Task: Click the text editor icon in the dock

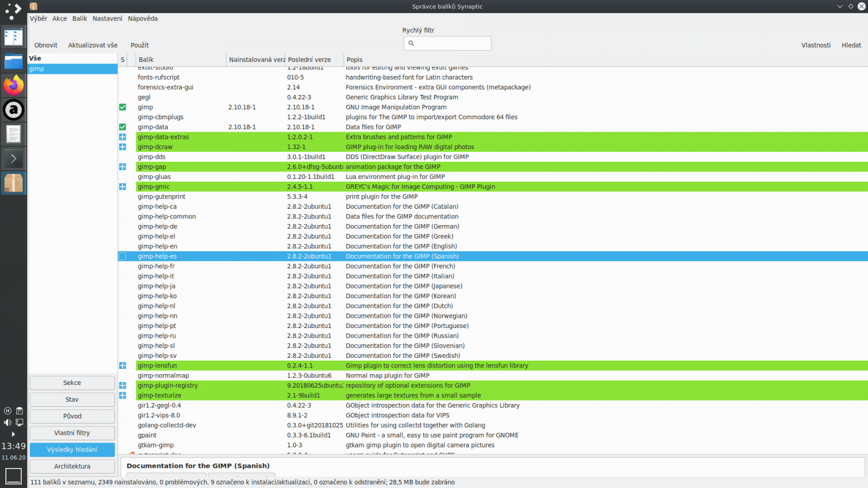Action: (14, 134)
